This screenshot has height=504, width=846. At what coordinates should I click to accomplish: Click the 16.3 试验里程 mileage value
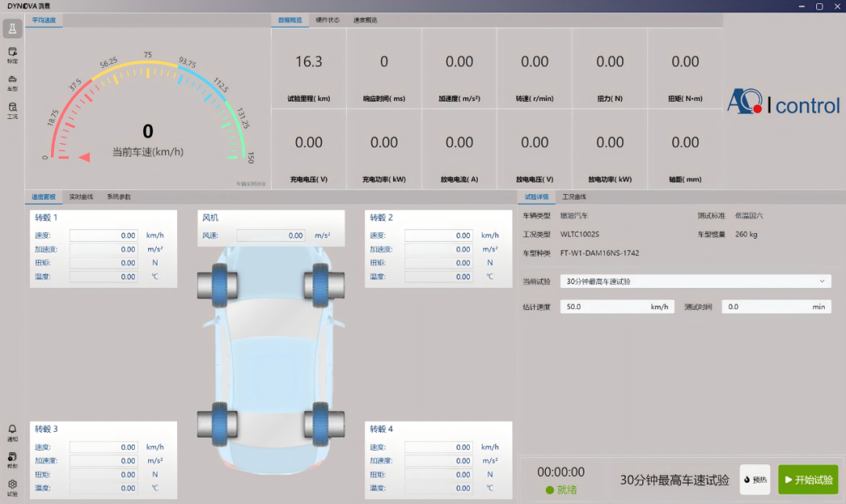pyautogui.click(x=309, y=62)
